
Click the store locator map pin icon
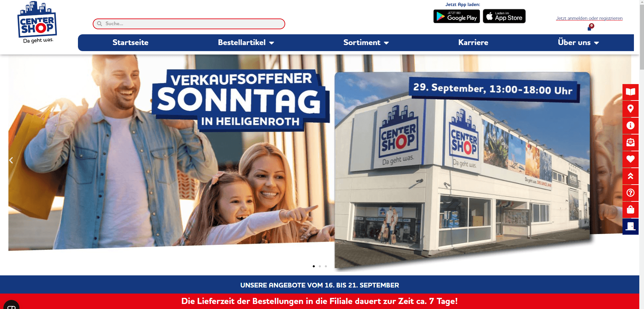(630, 109)
